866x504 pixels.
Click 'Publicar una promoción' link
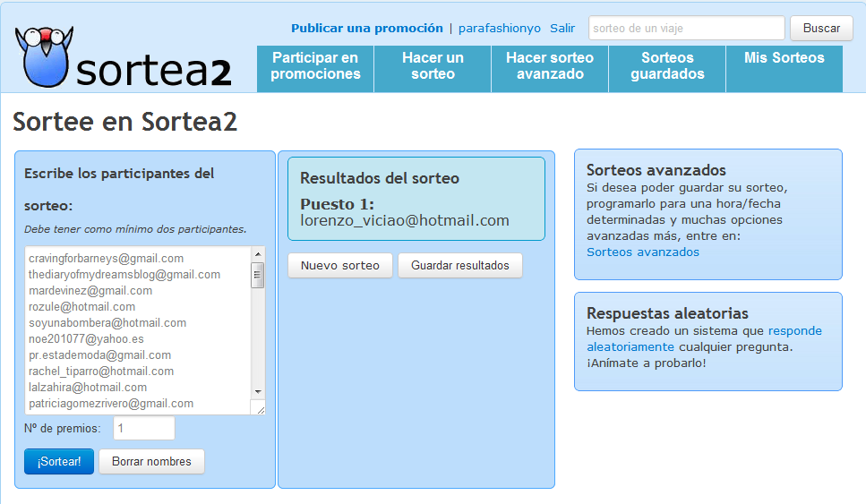click(367, 28)
